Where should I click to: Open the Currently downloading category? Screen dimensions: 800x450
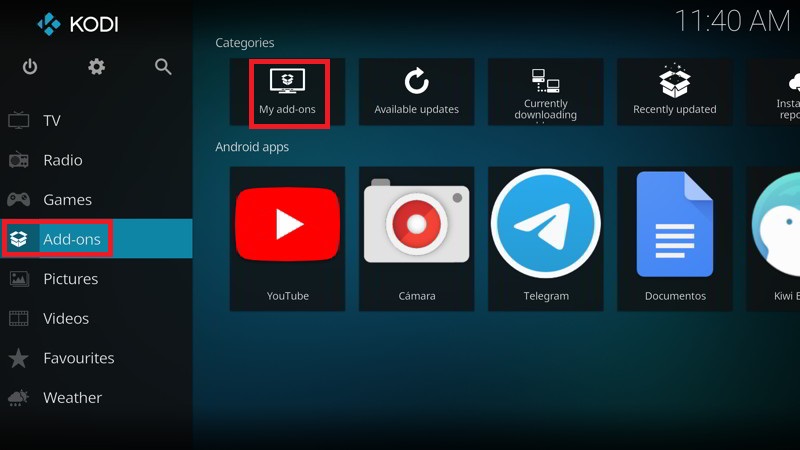coord(545,92)
